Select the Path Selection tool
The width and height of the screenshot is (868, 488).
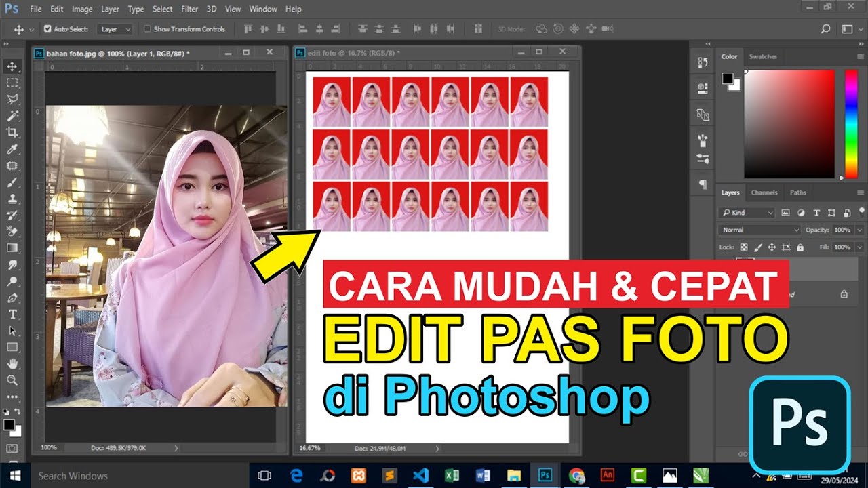pyautogui.click(x=12, y=331)
